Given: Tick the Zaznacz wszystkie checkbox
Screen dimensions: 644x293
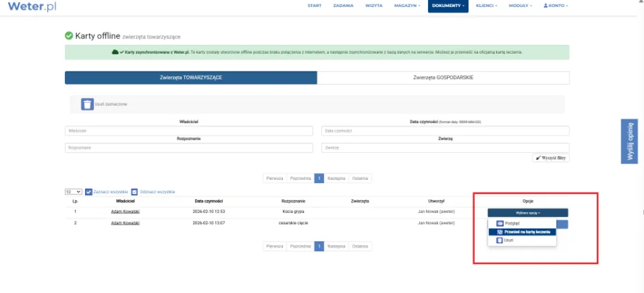Looking at the screenshot, I should pyautogui.click(x=88, y=192).
